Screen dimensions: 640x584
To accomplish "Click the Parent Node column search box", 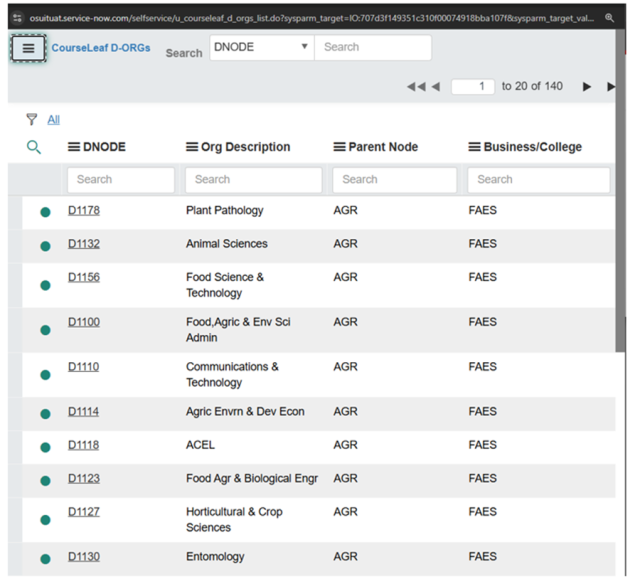I will pyautogui.click(x=394, y=180).
